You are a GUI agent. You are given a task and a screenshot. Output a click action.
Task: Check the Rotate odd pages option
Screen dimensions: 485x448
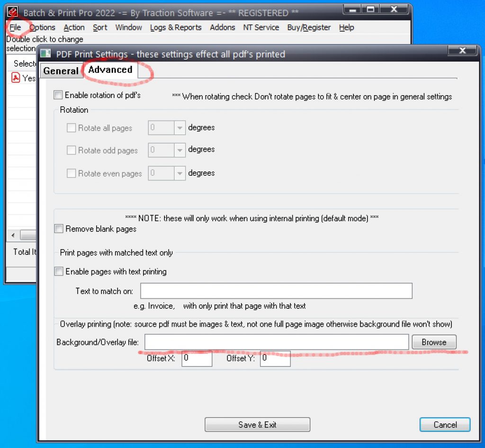[71, 150]
